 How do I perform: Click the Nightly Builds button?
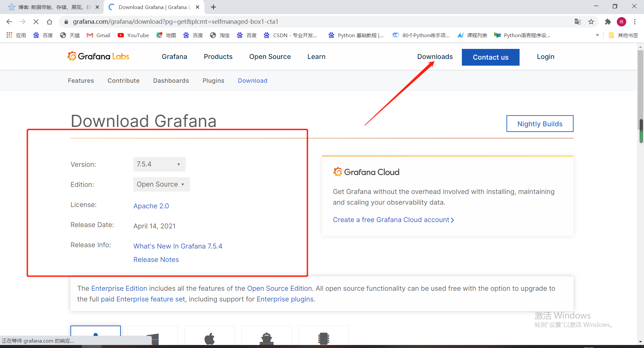coord(540,124)
